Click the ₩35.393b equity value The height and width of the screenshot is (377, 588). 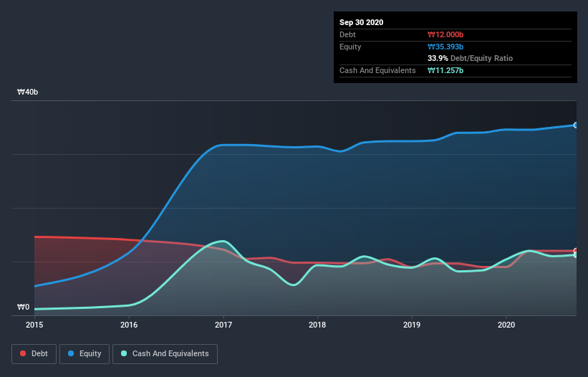click(x=445, y=47)
